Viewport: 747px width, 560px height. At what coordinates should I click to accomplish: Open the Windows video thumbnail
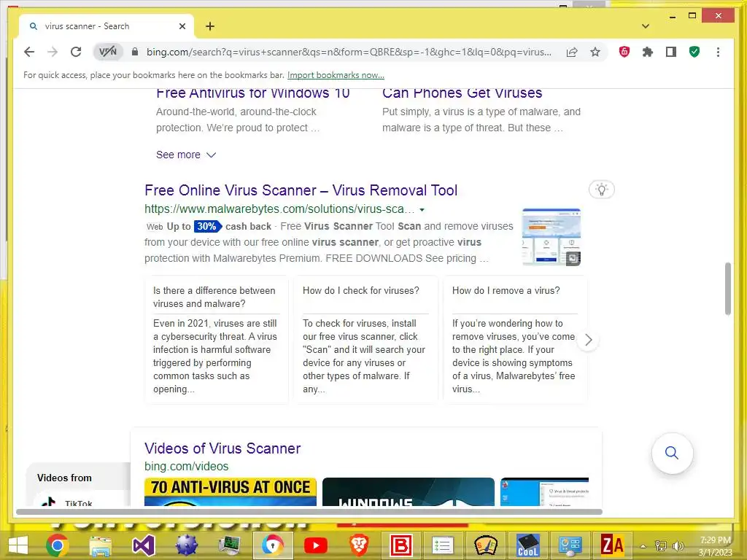click(x=409, y=491)
